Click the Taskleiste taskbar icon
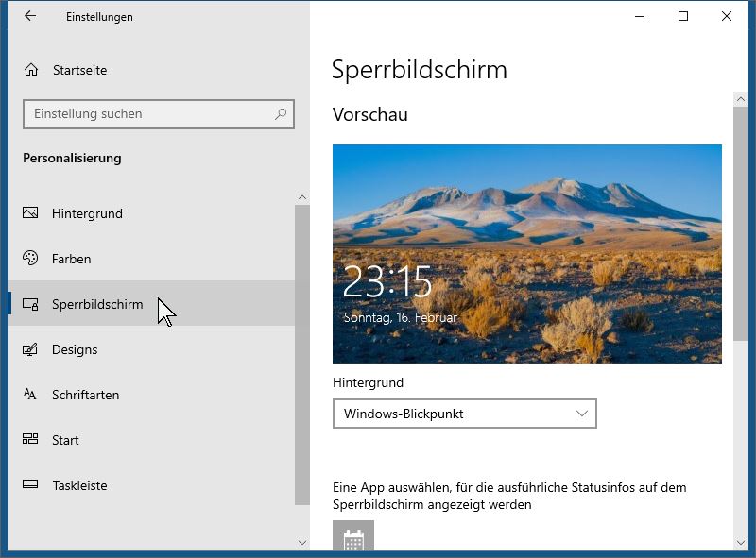The height and width of the screenshot is (558, 756). pyautogui.click(x=30, y=484)
